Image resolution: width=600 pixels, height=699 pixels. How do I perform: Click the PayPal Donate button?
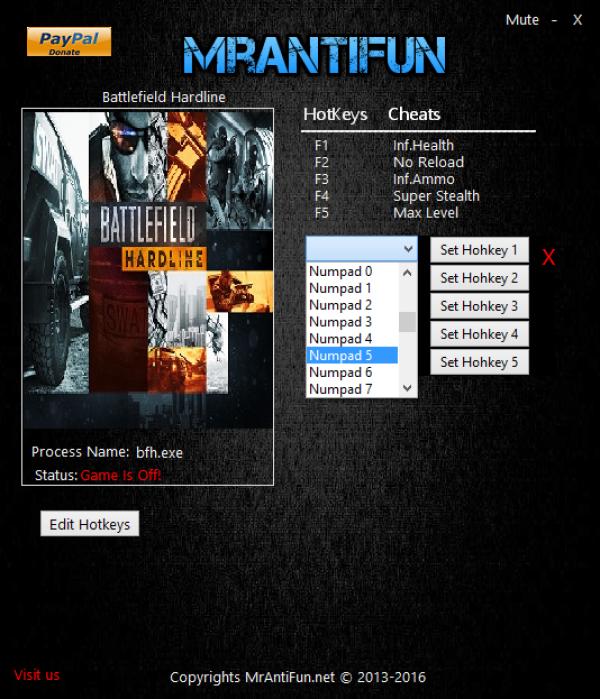69,42
